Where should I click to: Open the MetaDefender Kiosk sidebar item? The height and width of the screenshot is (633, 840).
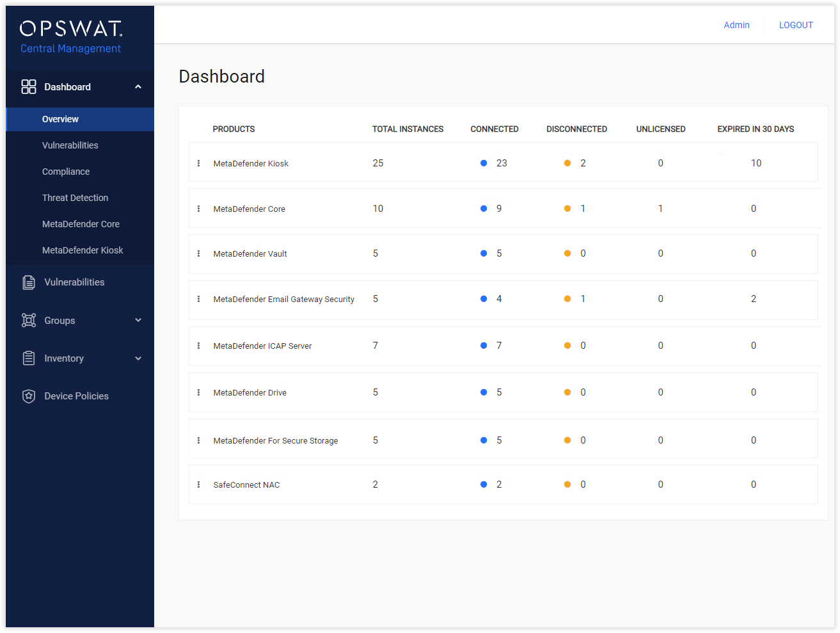coord(83,250)
